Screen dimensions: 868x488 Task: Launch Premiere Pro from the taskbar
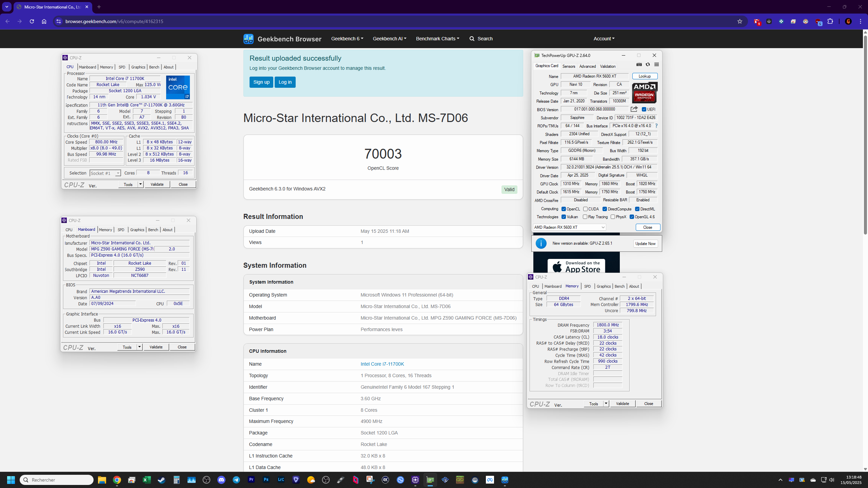pyautogui.click(x=251, y=480)
